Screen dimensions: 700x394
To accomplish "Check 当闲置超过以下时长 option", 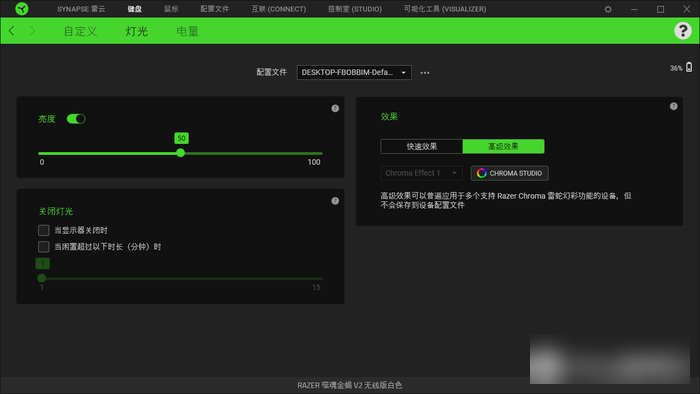I will pyautogui.click(x=43, y=246).
